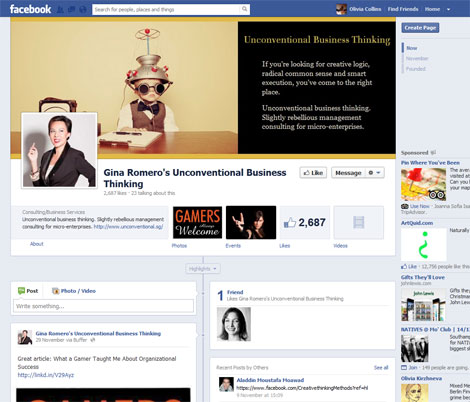
Task: Go to Olivia Collins profile link
Action: point(365,9)
